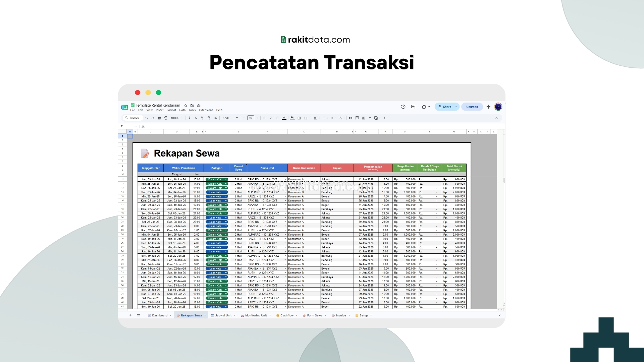The height and width of the screenshot is (362, 644).
Task: Insert a link with chain icon
Action: (351, 118)
